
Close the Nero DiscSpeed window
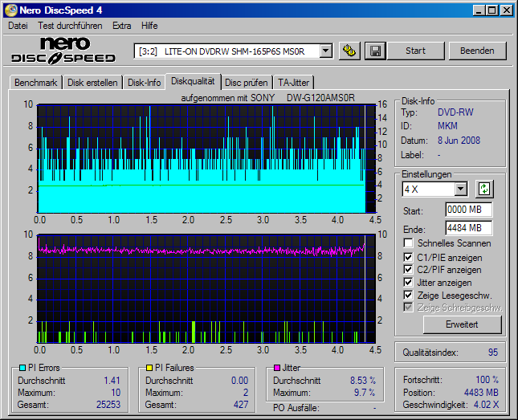click(x=507, y=10)
